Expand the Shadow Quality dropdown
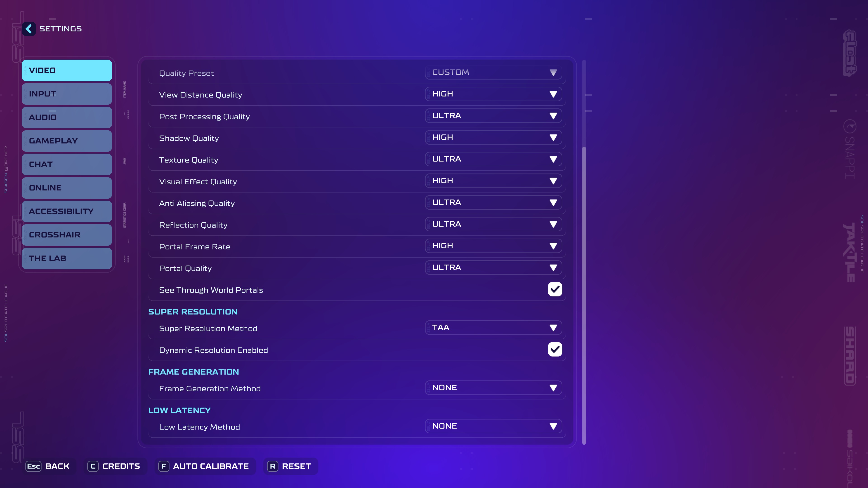The width and height of the screenshot is (868, 488). (x=493, y=137)
